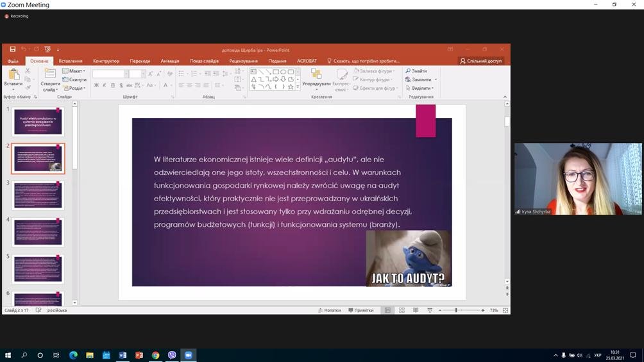Click the Format Painter brush icon
The height and width of the screenshot is (362, 644).
click(x=28, y=87)
